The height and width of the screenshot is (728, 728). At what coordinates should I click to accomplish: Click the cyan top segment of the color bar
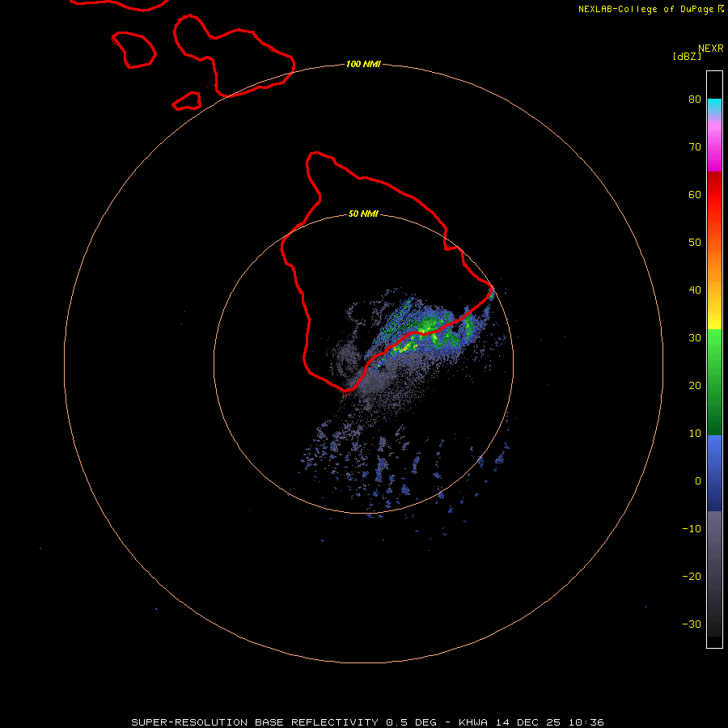[x=714, y=104]
